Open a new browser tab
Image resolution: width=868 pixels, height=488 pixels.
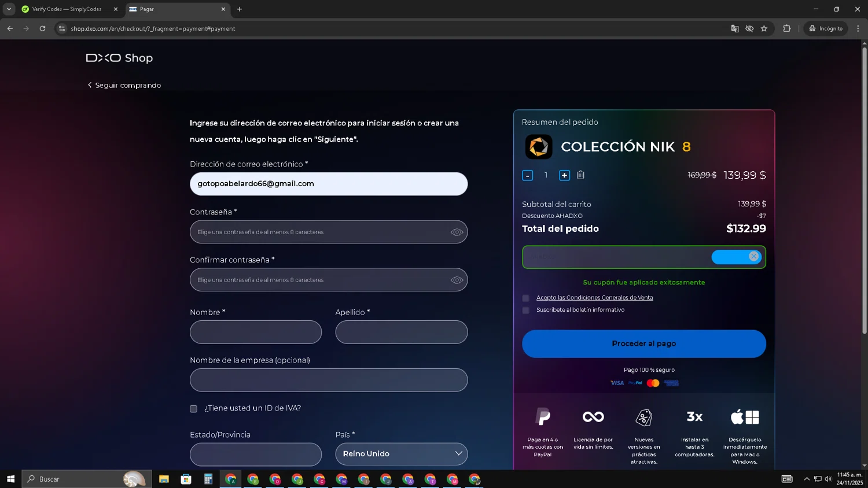click(240, 9)
